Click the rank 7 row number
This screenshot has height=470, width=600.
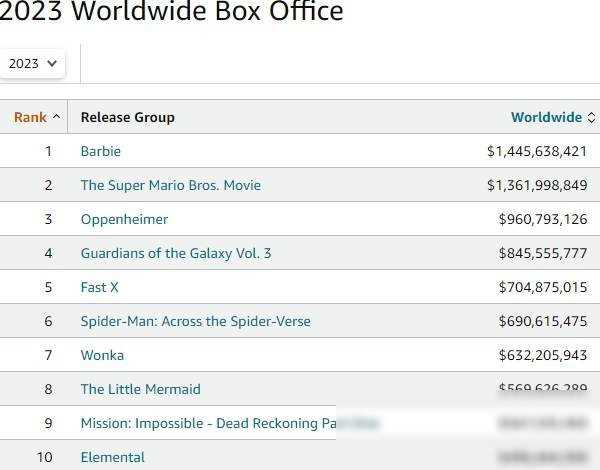click(x=48, y=355)
